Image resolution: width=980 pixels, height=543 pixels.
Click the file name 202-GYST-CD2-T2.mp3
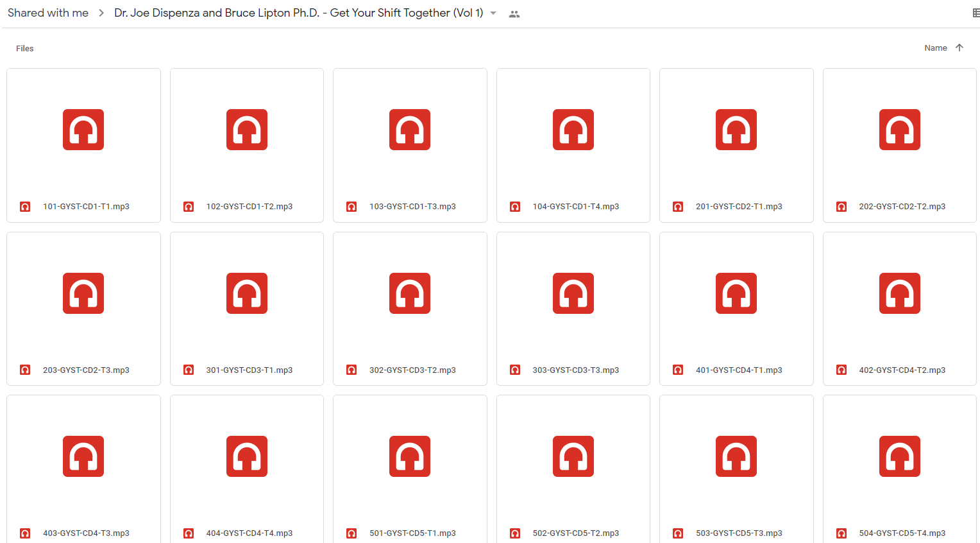point(902,207)
